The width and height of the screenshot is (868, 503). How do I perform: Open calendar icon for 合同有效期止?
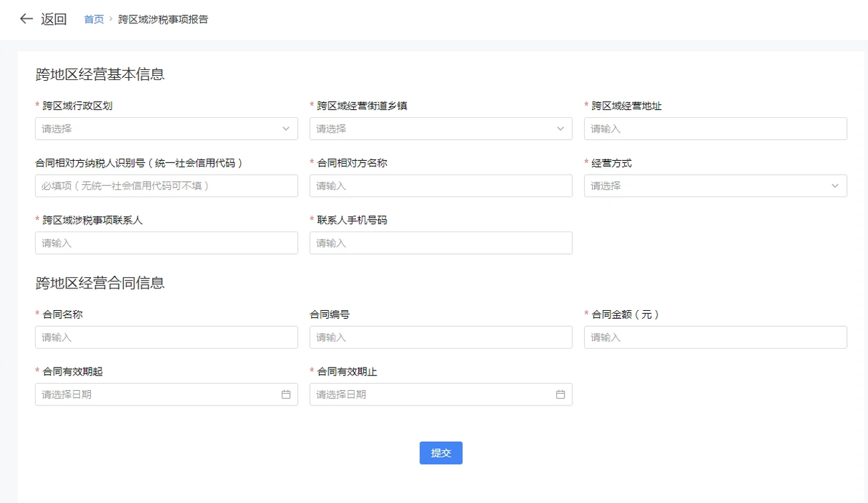561,395
